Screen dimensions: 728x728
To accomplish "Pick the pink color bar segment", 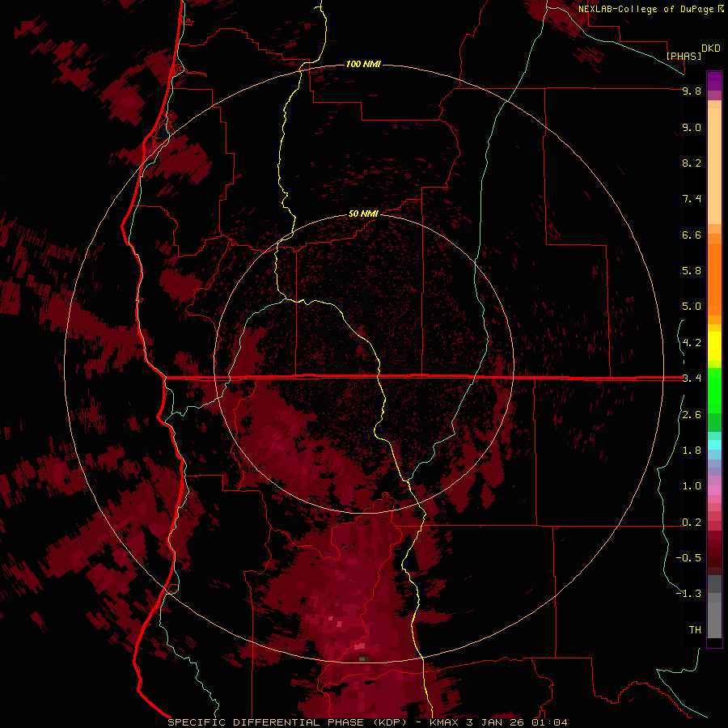I will point(714,490).
